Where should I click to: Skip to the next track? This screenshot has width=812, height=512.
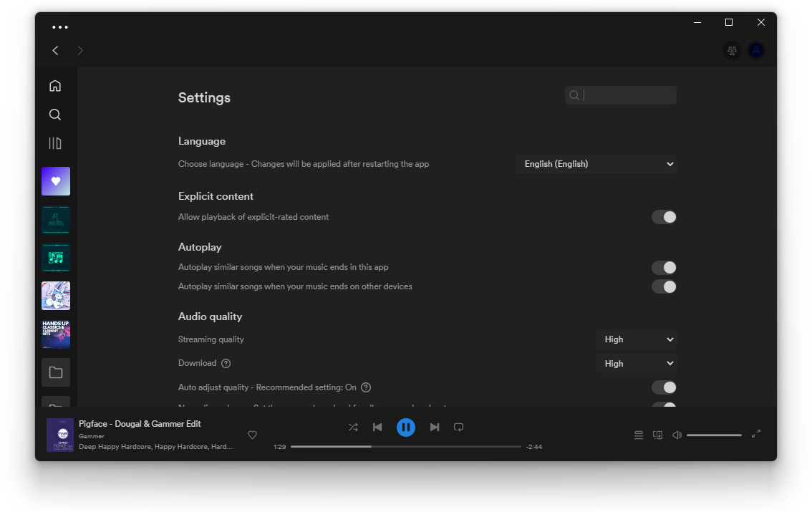(x=435, y=427)
